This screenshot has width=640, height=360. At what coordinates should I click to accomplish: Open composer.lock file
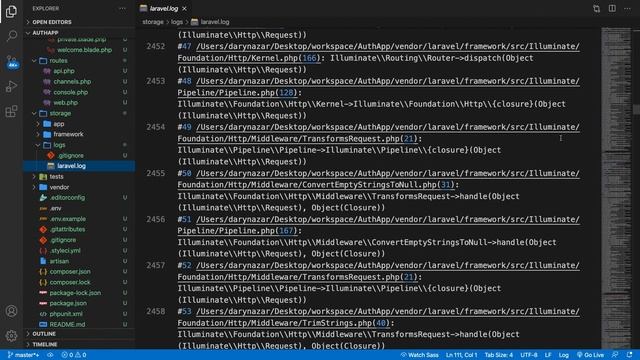point(70,282)
